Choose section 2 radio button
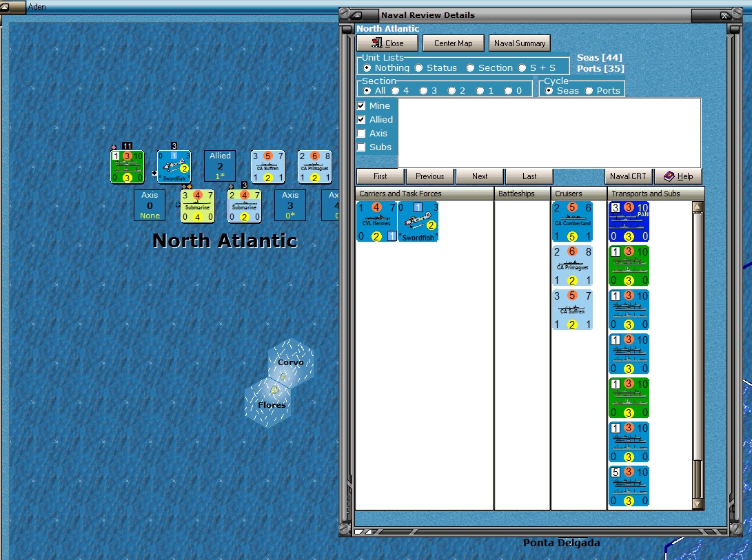Screen dimensions: 752x560 pos(456,91)
